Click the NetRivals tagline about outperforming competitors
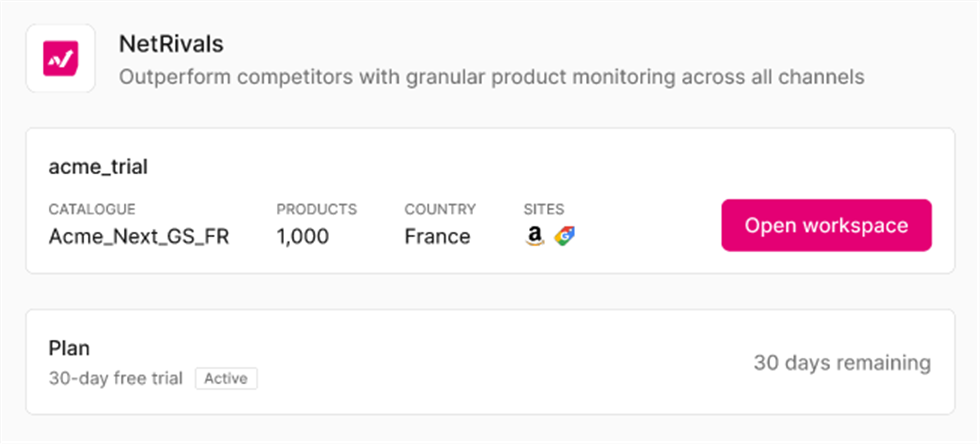The width and height of the screenshot is (980, 444). coord(491,77)
